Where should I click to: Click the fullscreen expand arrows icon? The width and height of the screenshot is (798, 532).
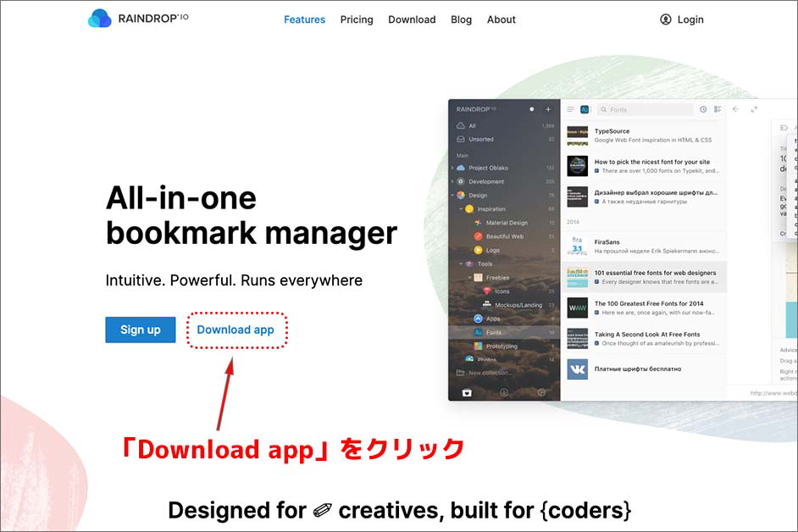pos(754,109)
